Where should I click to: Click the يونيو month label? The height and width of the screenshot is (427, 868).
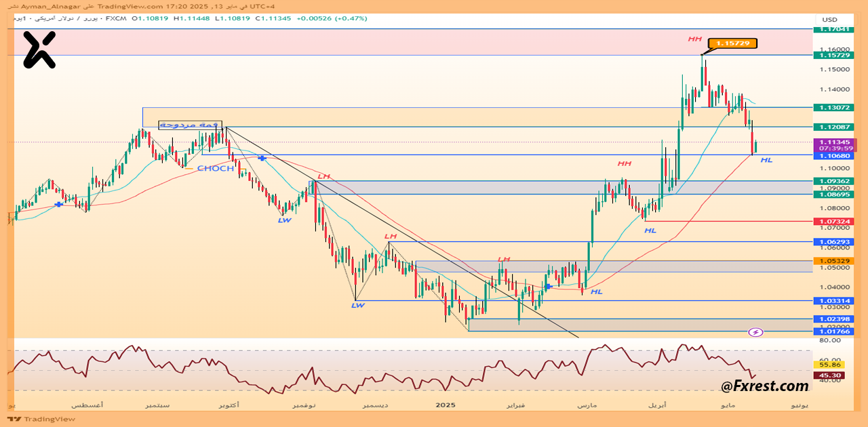click(799, 405)
